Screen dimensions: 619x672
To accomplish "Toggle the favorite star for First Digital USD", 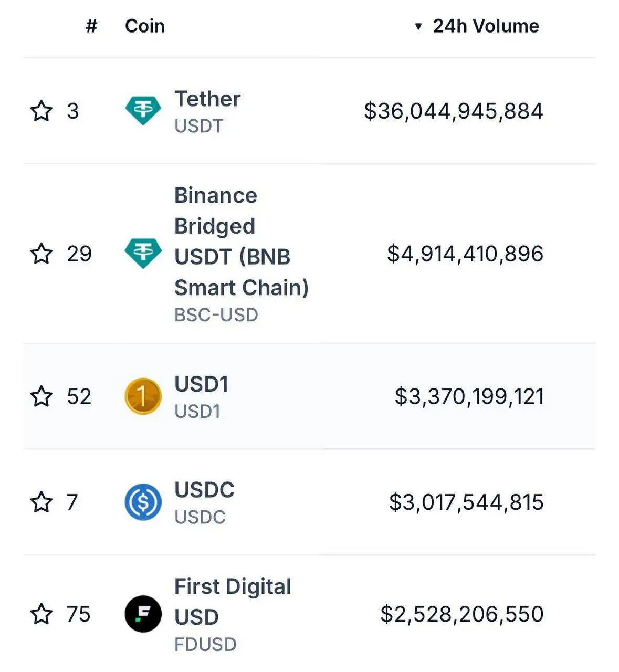I will click(42, 614).
